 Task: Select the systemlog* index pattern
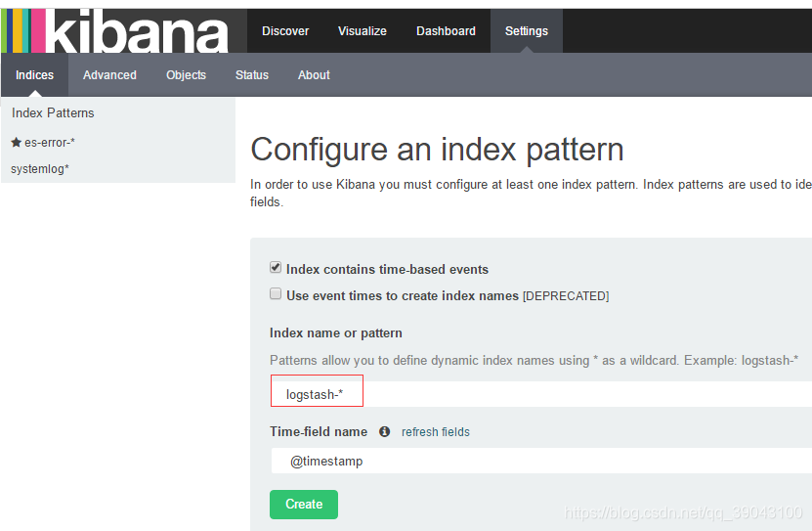pos(40,169)
